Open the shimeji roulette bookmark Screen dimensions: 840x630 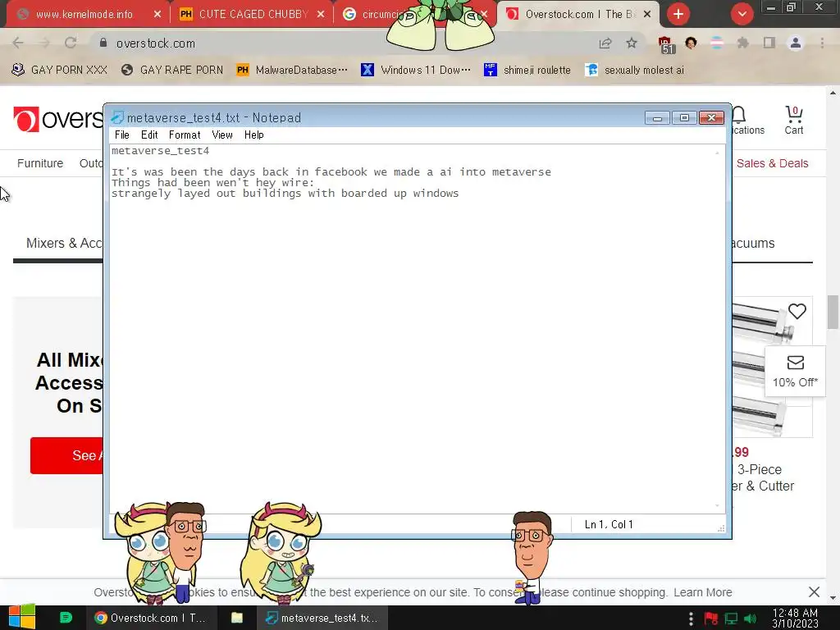click(527, 71)
